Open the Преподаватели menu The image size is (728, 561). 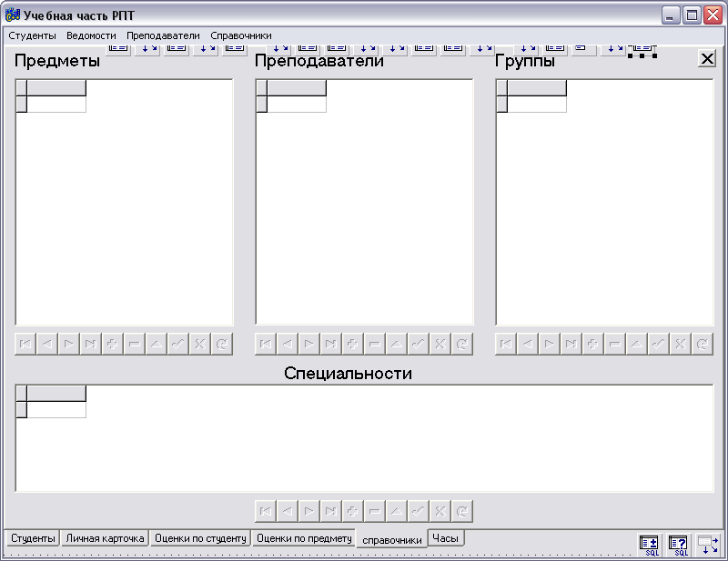pyautogui.click(x=163, y=35)
